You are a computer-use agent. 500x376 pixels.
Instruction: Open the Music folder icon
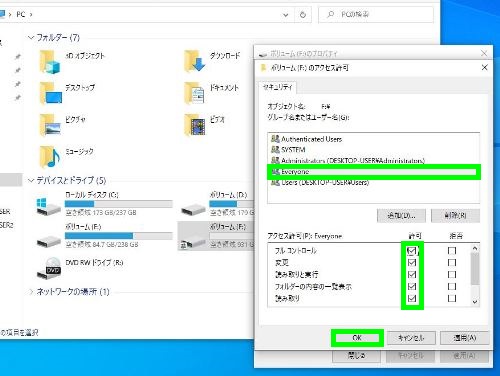(50, 157)
